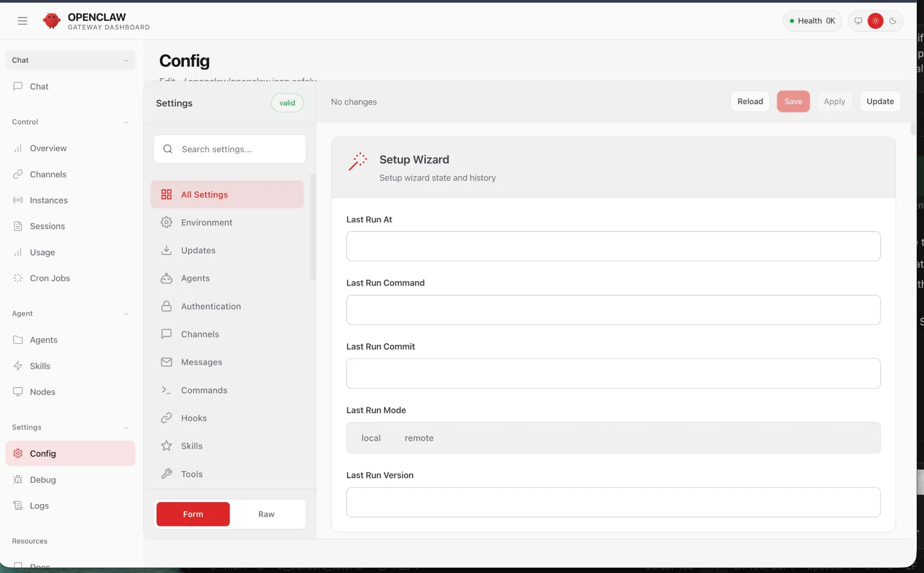Select the light theme sun icon
This screenshot has height=573, width=924.
[875, 21]
